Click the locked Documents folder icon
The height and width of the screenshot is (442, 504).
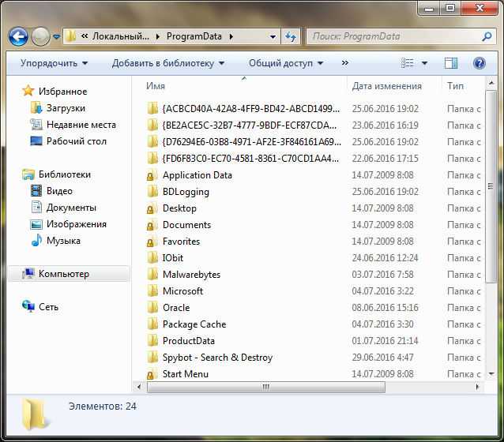coord(152,225)
